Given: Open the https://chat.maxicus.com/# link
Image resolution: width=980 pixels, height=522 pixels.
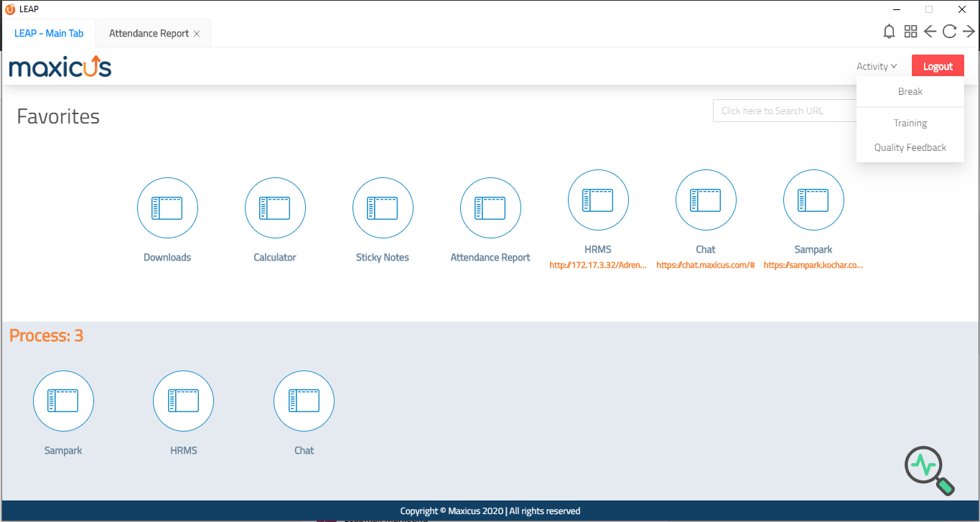Looking at the screenshot, I should [x=706, y=265].
